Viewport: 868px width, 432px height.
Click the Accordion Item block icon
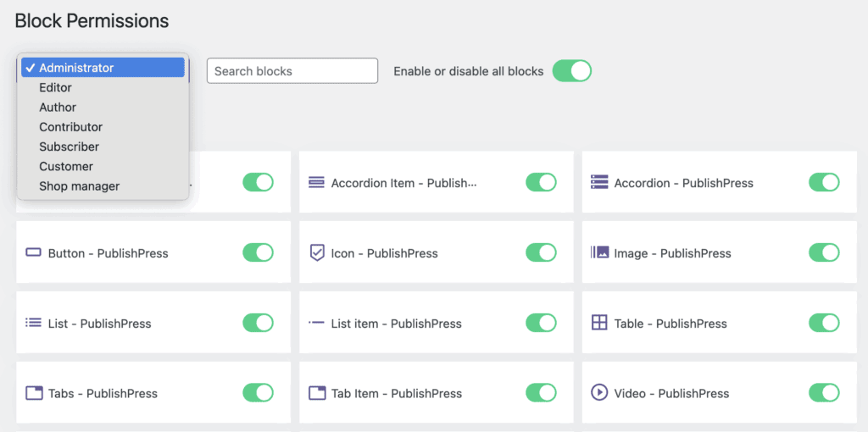coord(317,182)
